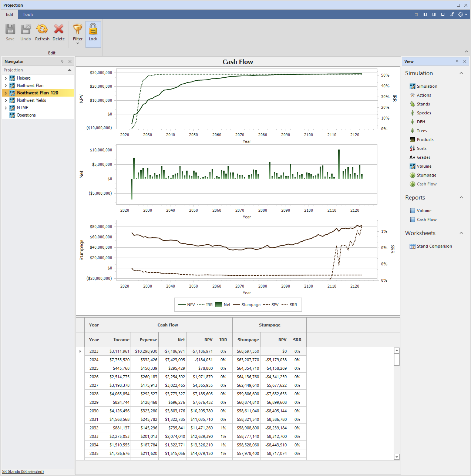
Task: Collapse the Simulation section
Action: (x=461, y=73)
